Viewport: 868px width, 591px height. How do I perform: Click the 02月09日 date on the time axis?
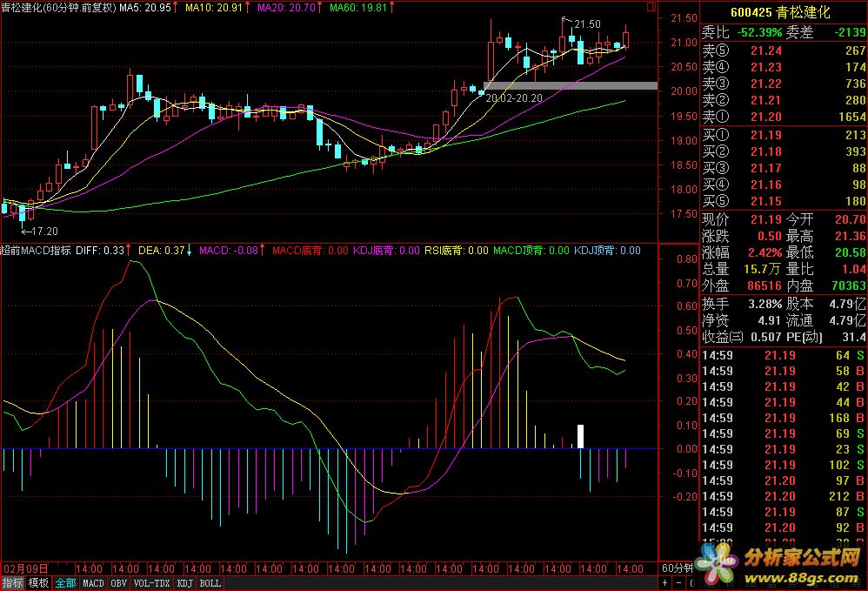tap(26, 568)
